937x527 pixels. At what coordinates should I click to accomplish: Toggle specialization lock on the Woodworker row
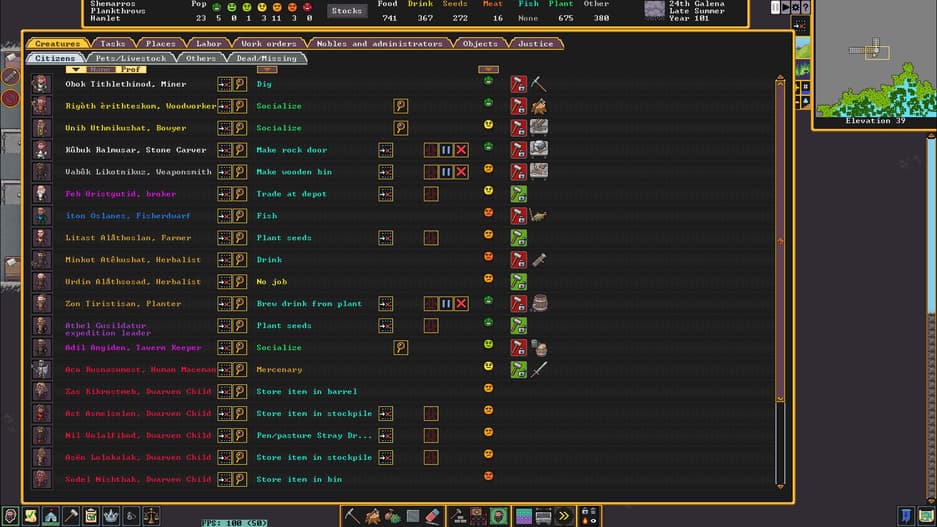(518, 106)
